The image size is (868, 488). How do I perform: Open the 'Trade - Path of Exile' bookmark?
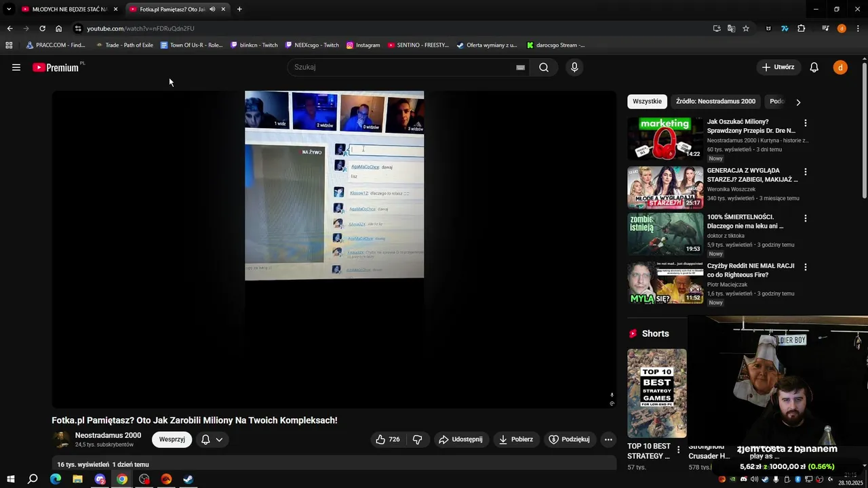[x=124, y=45]
